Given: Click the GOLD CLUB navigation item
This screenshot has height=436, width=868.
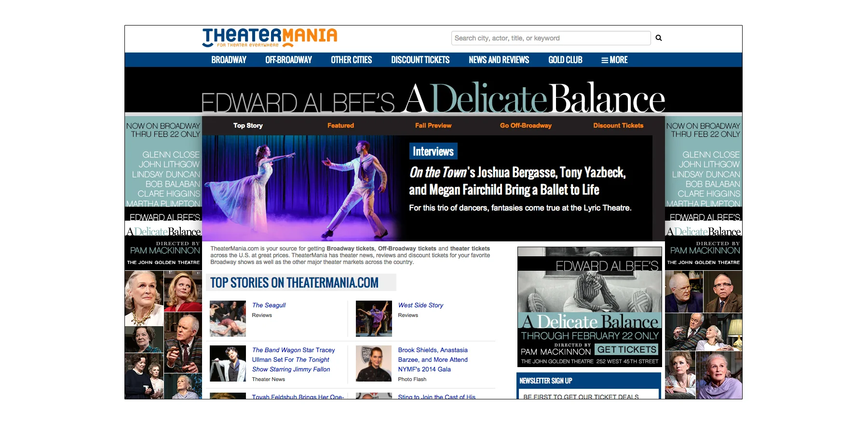Looking at the screenshot, I should click(565, 60).
